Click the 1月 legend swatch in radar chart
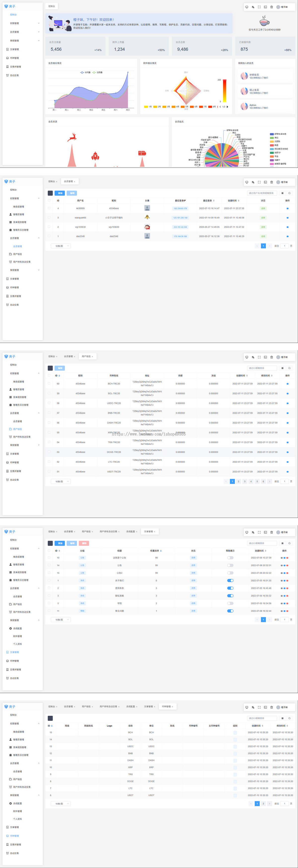This screenshot has width=298, height=868. [x=146, y=107]
